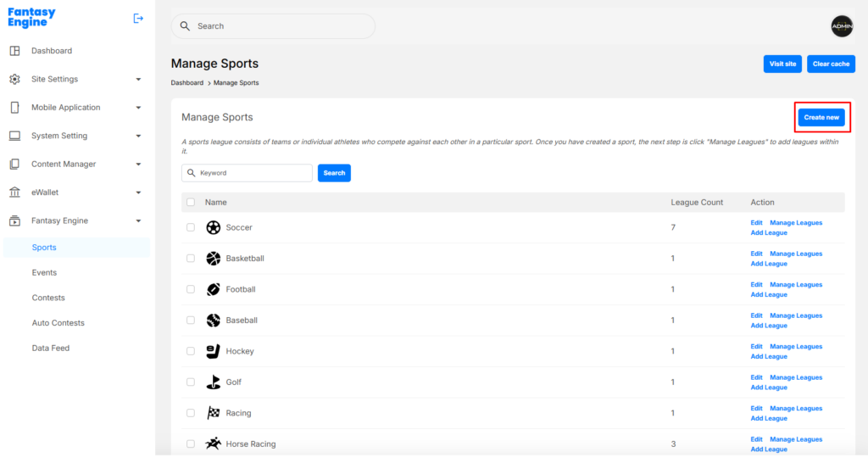
Task: Click the eWallet bank icon
Action: (14, 192)
